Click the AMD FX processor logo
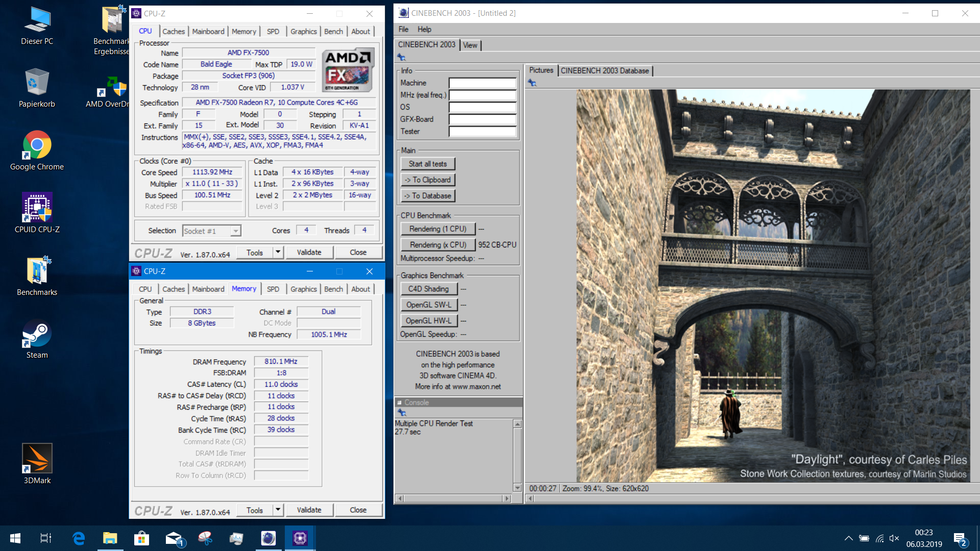This screenshot has width=980, height=551. (348, 69)
